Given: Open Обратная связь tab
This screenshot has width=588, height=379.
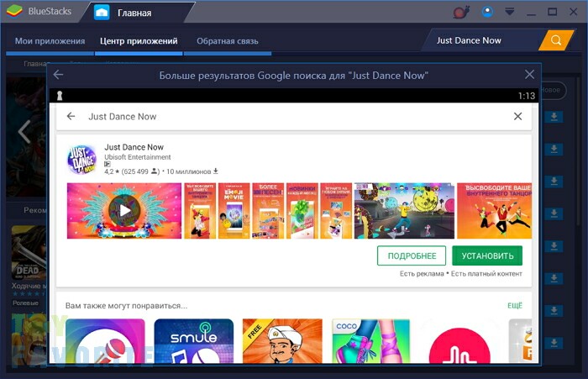Looking at the screenshot, I should click(x=228, y=41).
